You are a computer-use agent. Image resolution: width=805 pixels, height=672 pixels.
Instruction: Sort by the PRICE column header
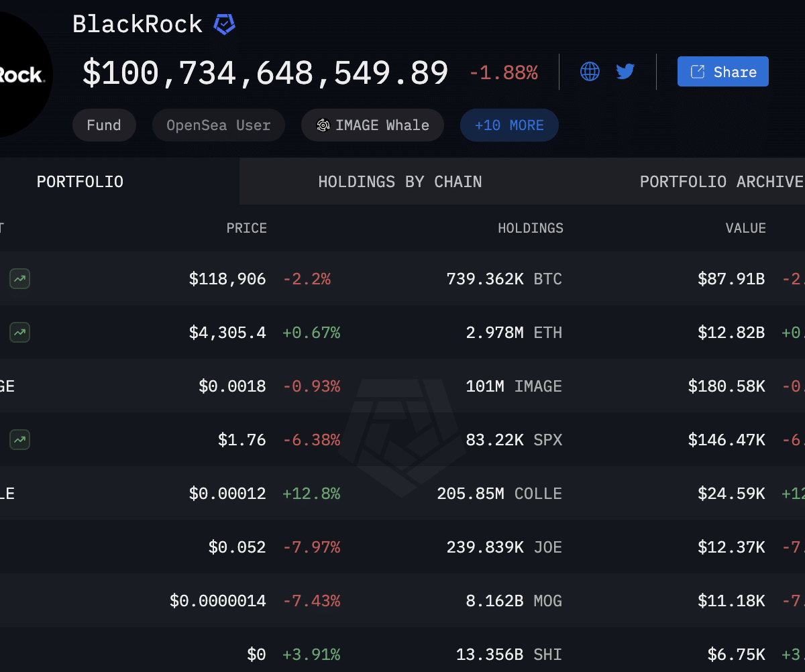pos(246,228)
